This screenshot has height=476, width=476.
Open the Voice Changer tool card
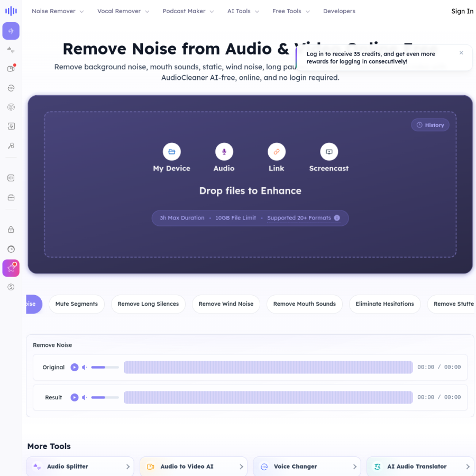pos(307,466)
